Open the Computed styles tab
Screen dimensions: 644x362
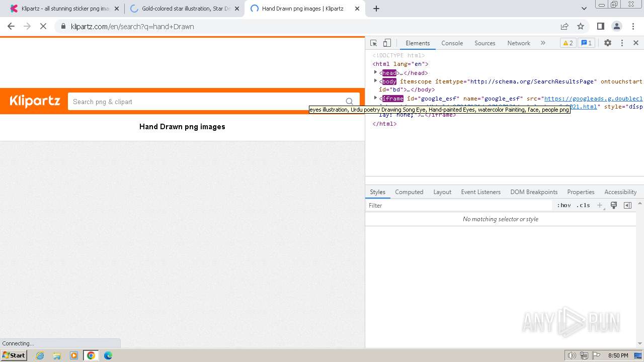click(x=409, y=192)
